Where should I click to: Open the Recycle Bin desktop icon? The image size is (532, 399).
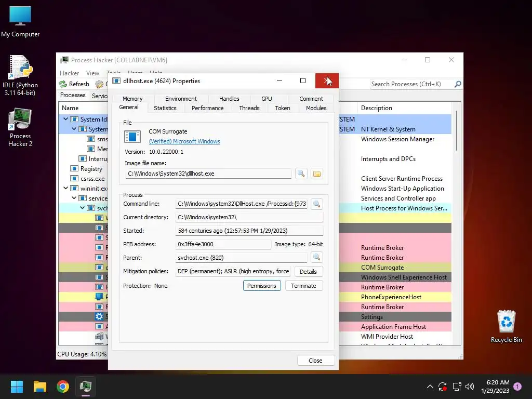click(x=506, y=326)
